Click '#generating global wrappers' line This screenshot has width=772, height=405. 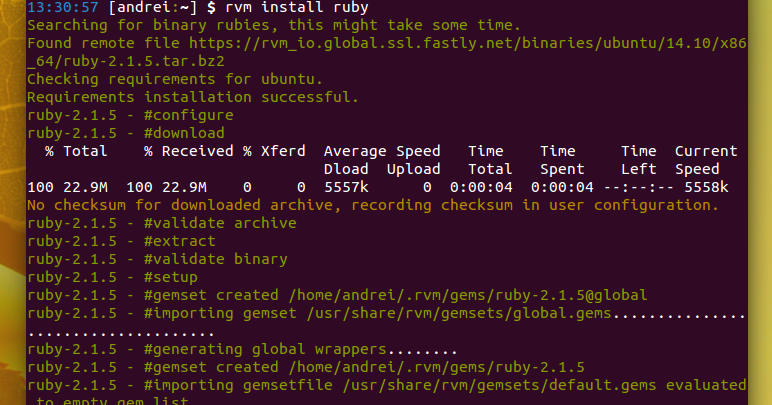pyautogui.click(x=242, y=349)
